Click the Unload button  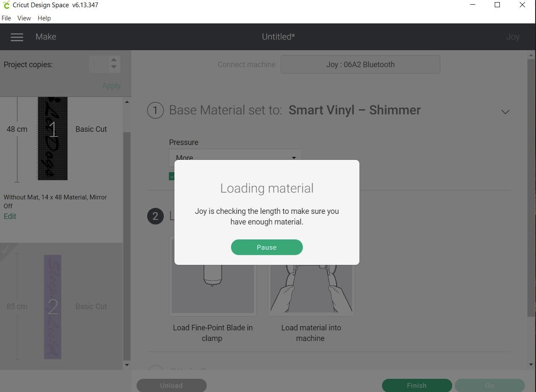point(171,385)
